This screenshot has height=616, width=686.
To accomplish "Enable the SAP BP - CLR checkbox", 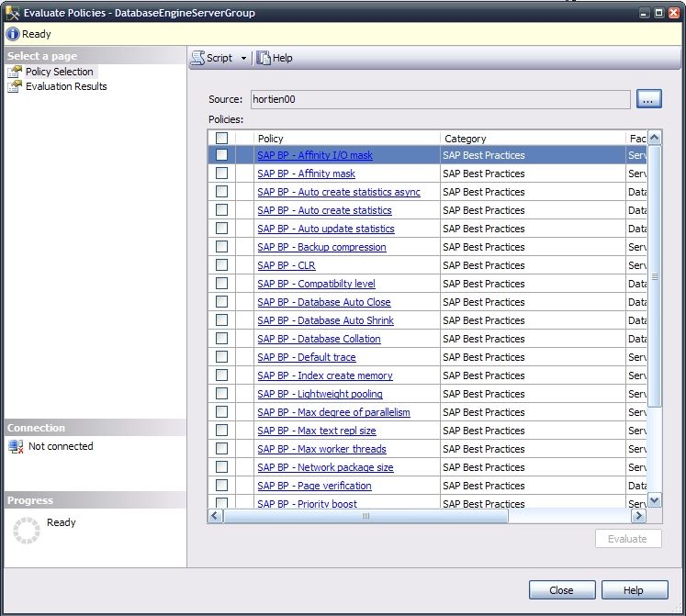I will point(221,265).
